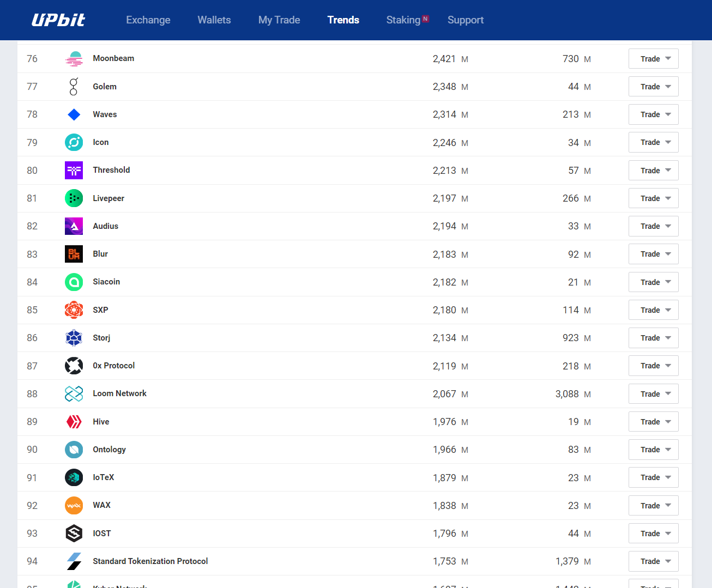The width and height of the screenshot is (712, 588).
Task: Go to My Trade tab
Action: (279, 20)
